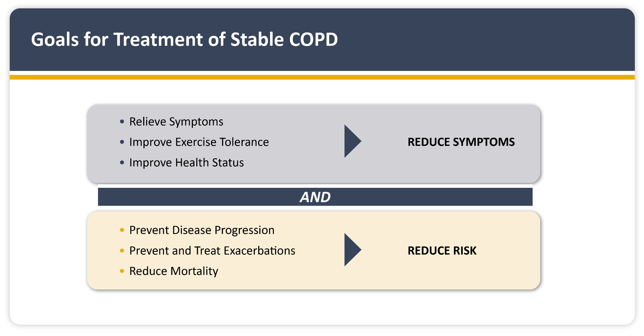Click the bullet dot beside Relieve Symptoms
This screenshot has width=644, height=336.
122,122
